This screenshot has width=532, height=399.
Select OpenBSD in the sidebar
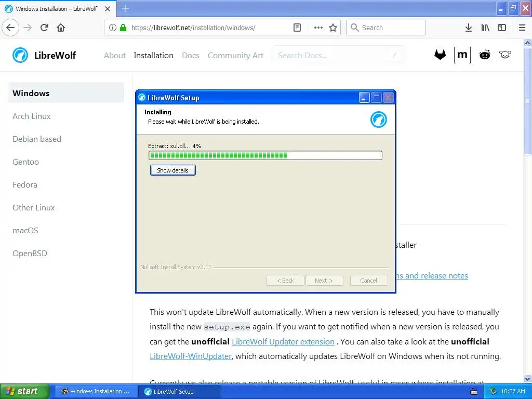pos(30,254)
